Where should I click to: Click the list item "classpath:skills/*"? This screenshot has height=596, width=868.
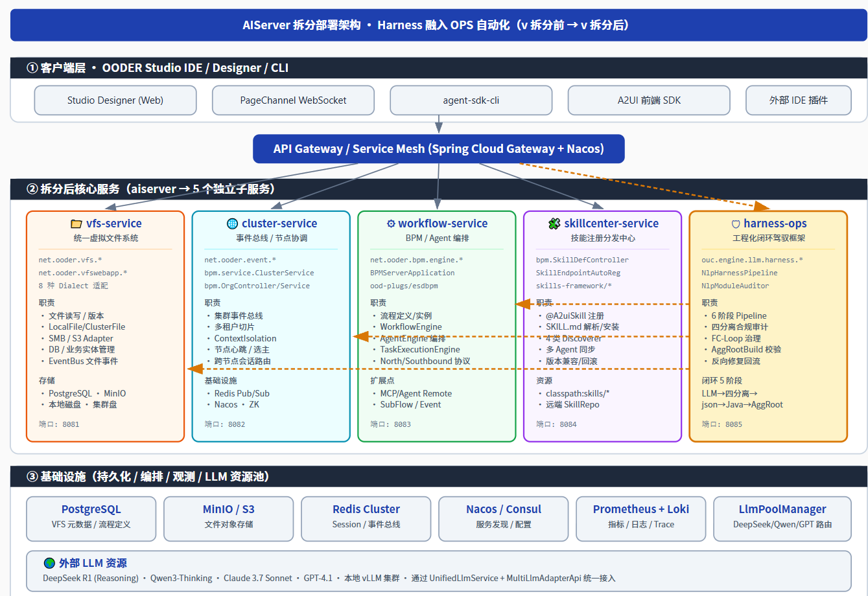click(x=578, y=393)
